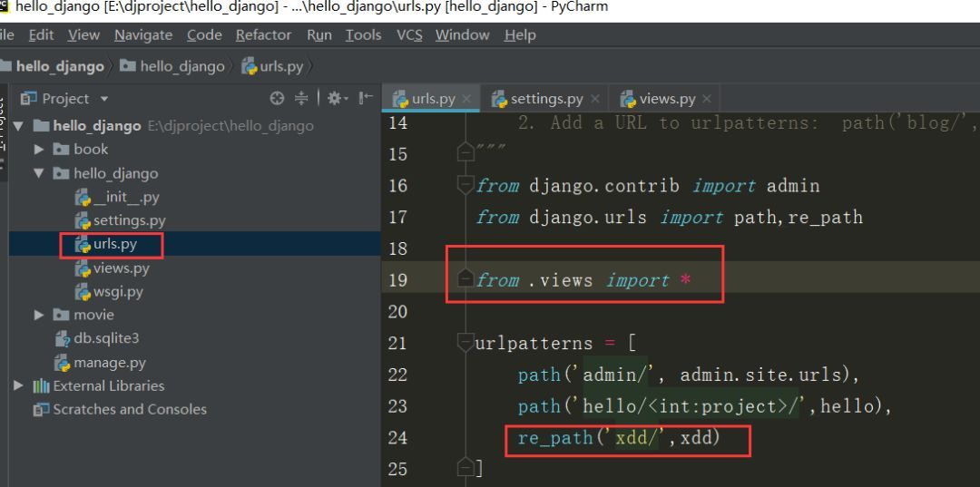Click the Scratches and Consoles icon
The width and height of the screenshot is (980, 487).
click(41, 410)
